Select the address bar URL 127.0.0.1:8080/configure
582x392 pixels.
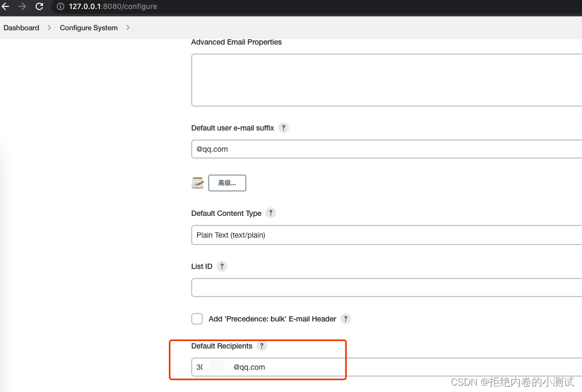(x=113, y=6)
